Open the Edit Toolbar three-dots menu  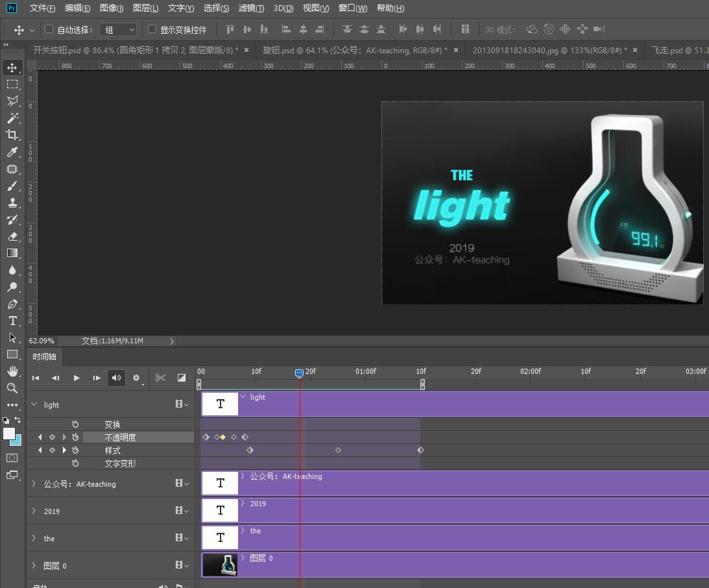click(x=12, y=405)
